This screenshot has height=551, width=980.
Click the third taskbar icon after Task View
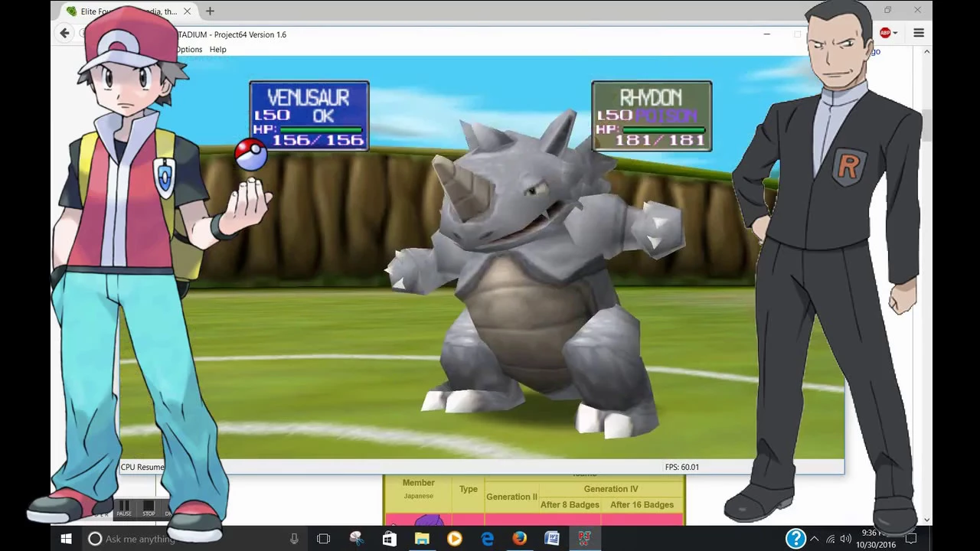coord(422,539)
